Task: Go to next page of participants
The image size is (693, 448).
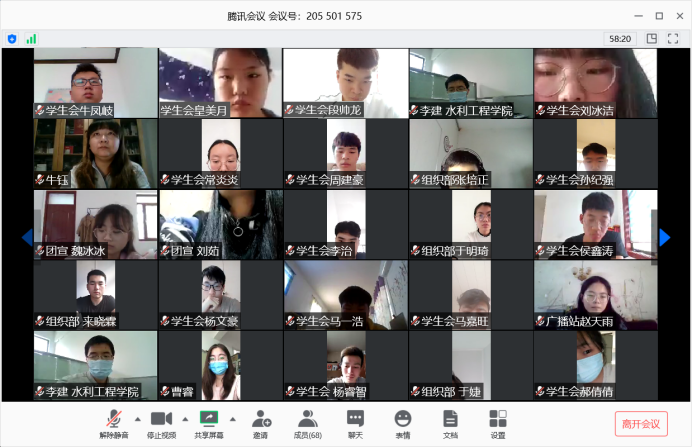Action: click(665, 238)
